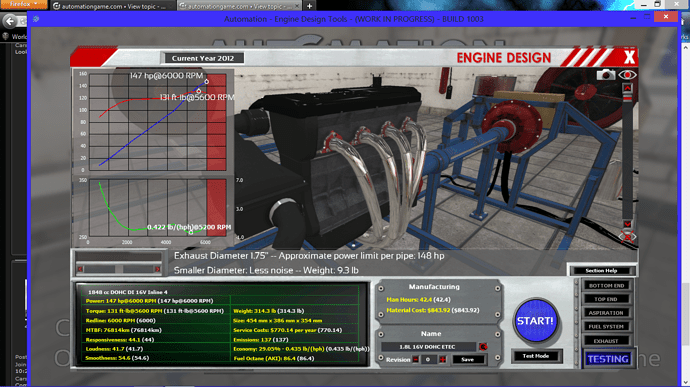Click the Save button
The width and height of the screenshot is (690, 387).
[468, 360]
